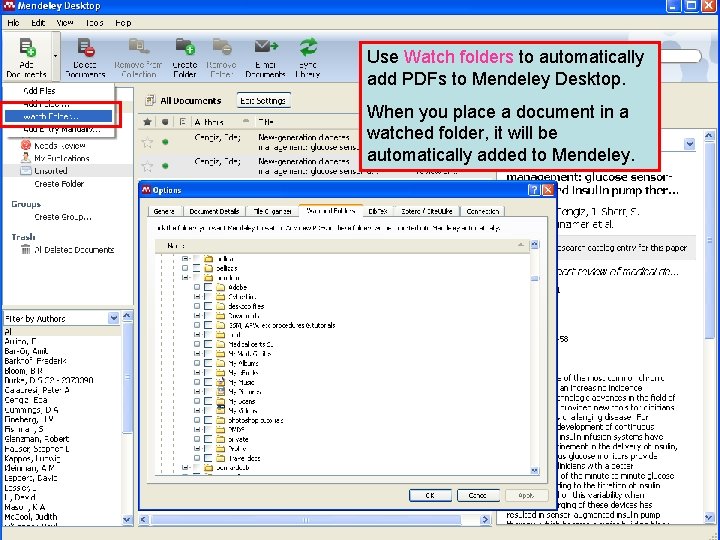This screenshot has height=540, width=720.
Task: Star the first Cengiz, Eda document
Action: (147, 142)
